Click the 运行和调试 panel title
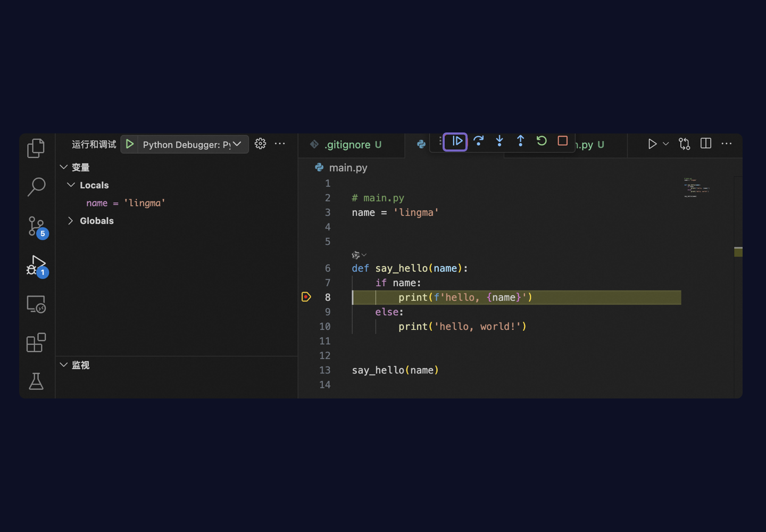This screenshot has height=532, width=766. [94, 144]
